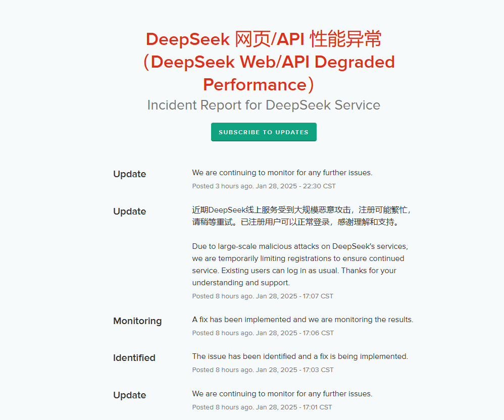504x420 pixels.
Task: Click the first 'We are continuing to monitor' message
Action: tap(282, 173)
